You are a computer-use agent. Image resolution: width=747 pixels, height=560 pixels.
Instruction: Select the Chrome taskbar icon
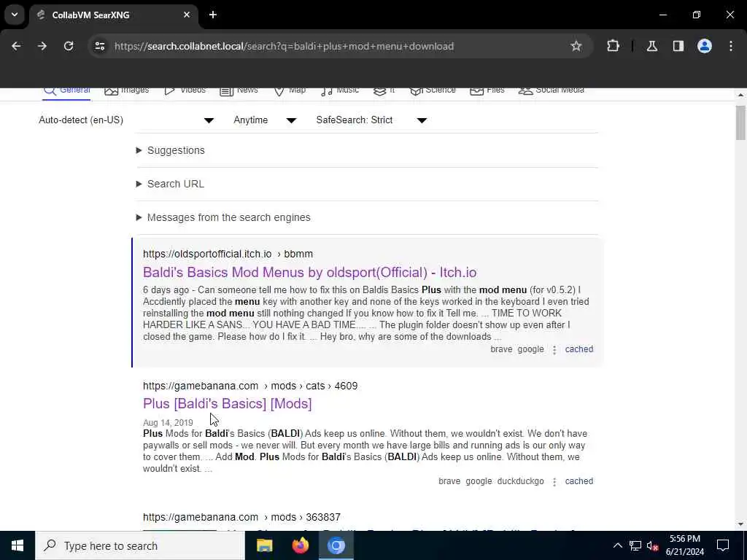tap(336, 545)
